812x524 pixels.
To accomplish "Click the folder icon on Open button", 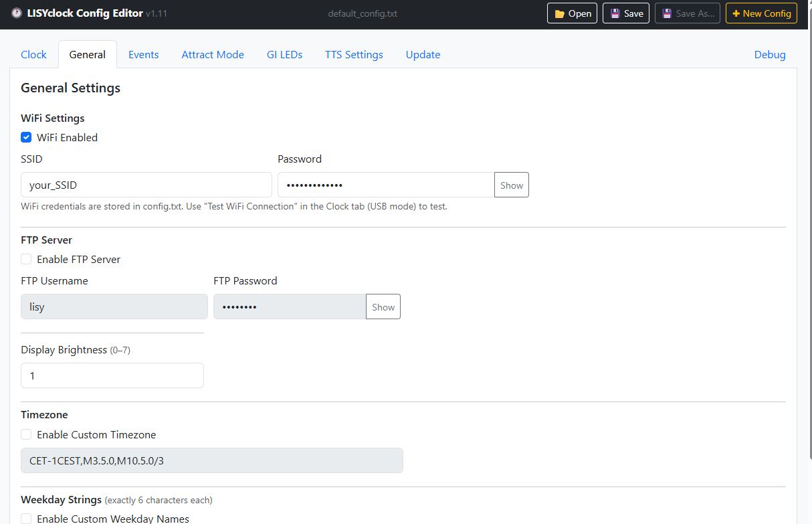I will click(559, 14).
